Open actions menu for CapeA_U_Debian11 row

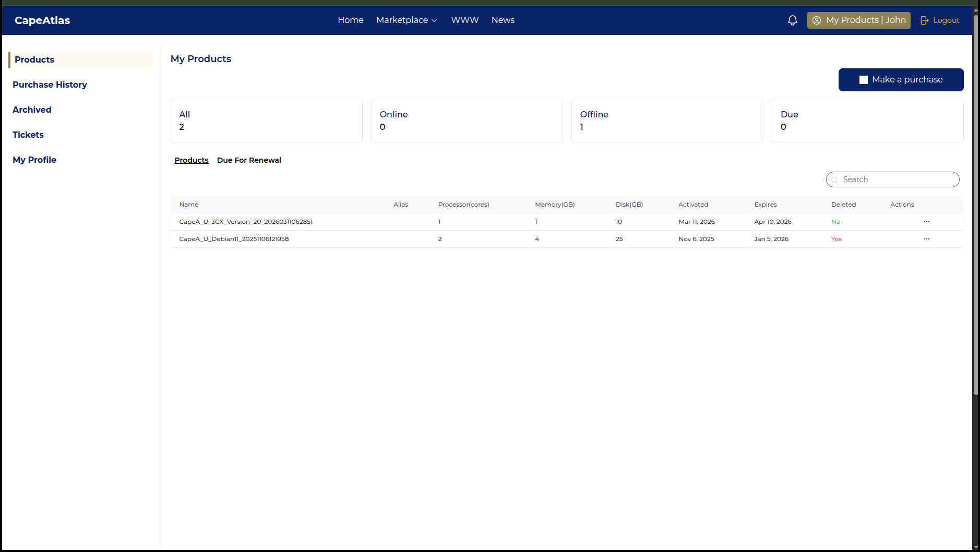927,239
